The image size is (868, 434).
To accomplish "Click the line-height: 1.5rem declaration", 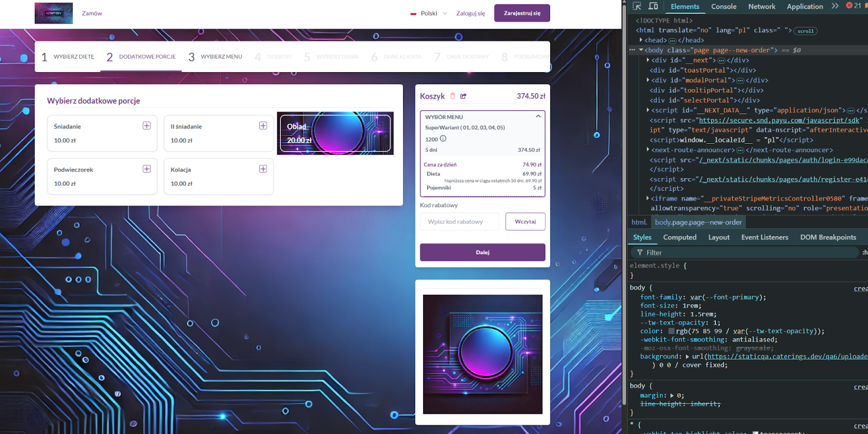I will coord(678,314).
